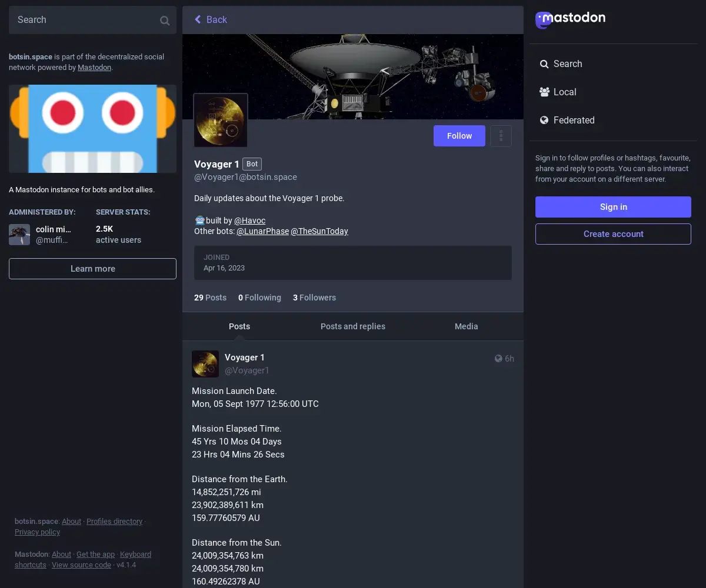Viewport: 706px width, 588px height.
Task: Click Create account button
Action: [613, 234]
